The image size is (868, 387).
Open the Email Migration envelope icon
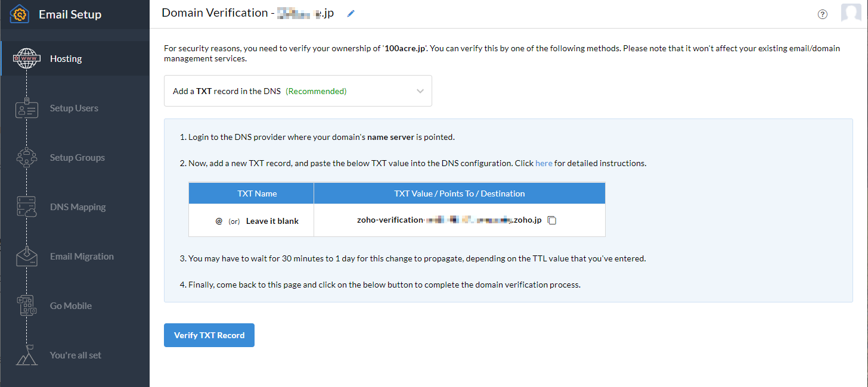[x=27, y=256]
